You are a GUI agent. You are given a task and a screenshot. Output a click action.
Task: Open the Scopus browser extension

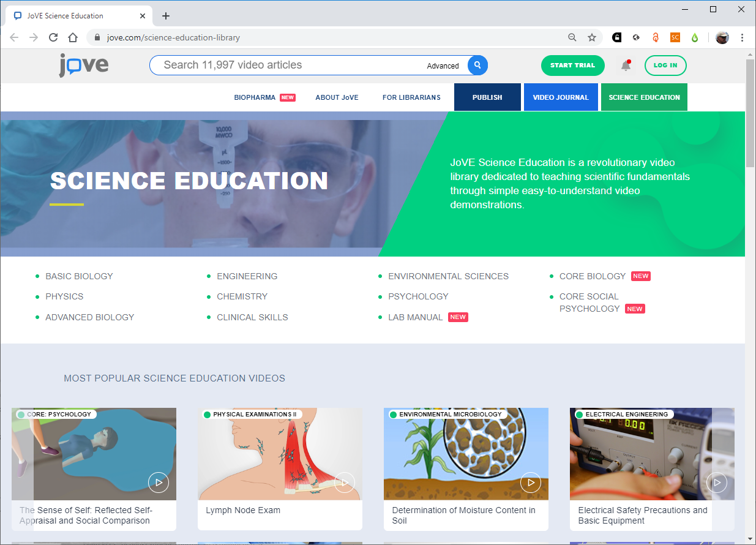click(x=675, y=37)
